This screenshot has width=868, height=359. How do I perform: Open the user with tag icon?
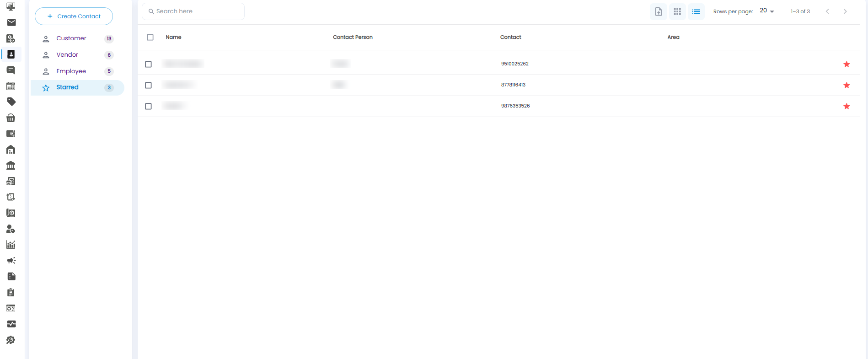[x=11, y=229]
